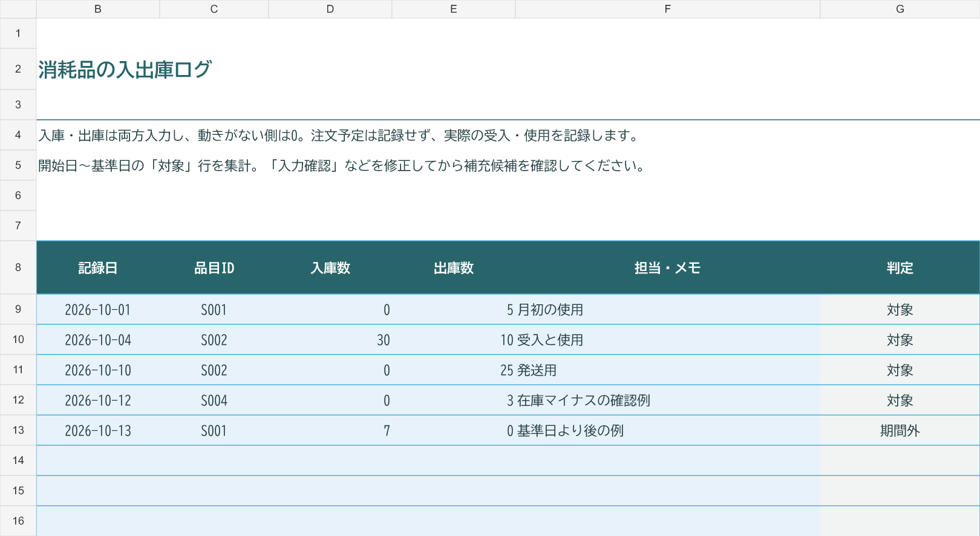Click the 担当・メモ table header

tap(668, 268)
